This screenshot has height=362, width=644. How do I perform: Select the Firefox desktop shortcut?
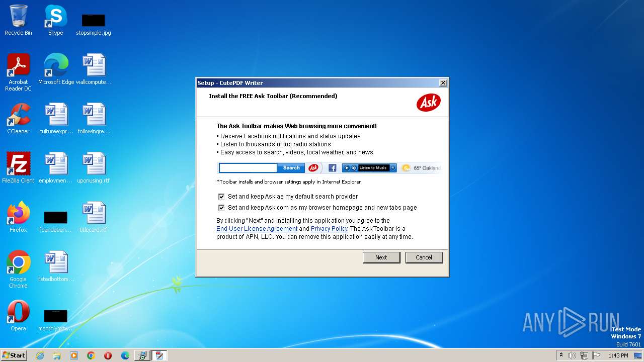pos(18,217)
